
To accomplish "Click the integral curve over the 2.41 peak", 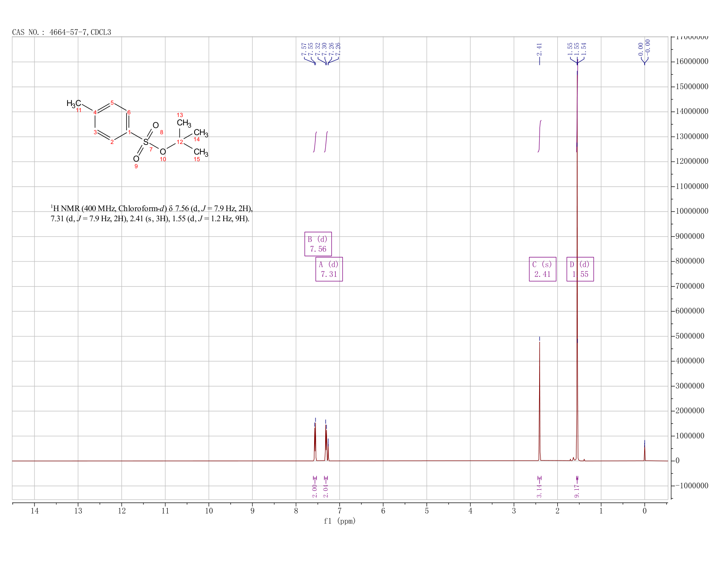I will (540, 136).
